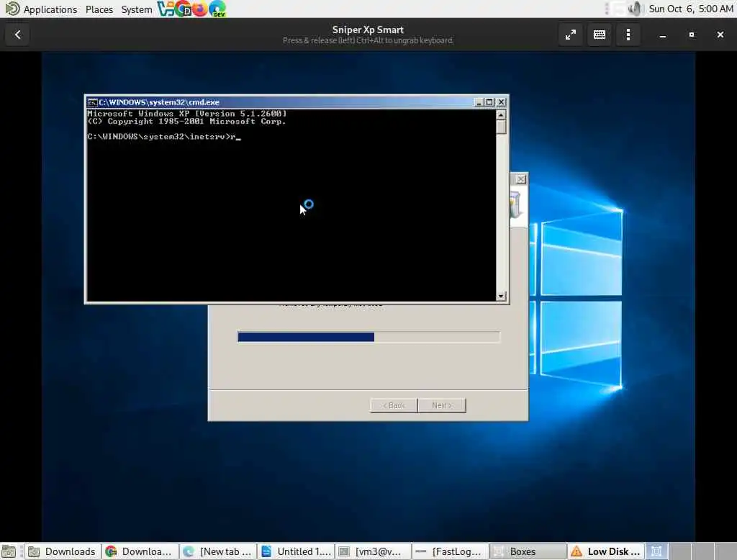Open the Applications menu
Image resolution: width=737 pixels, height=560 pixels.
click(50, 9)
